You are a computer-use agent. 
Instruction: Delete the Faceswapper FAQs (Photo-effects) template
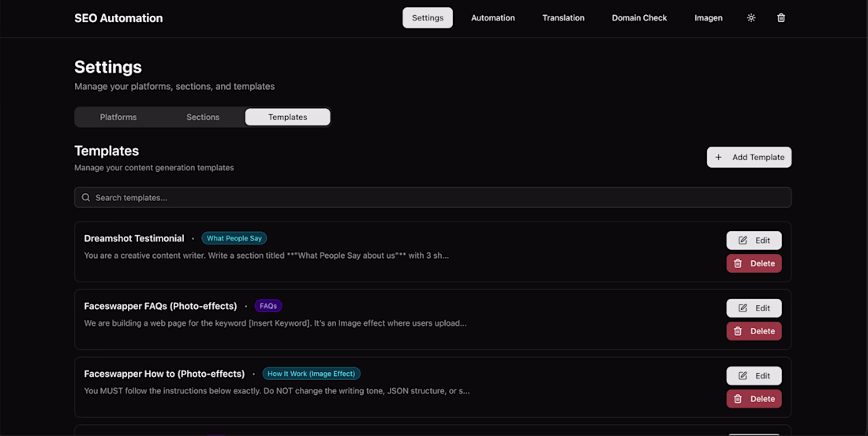pyautogui.click(x=754, y=331)
